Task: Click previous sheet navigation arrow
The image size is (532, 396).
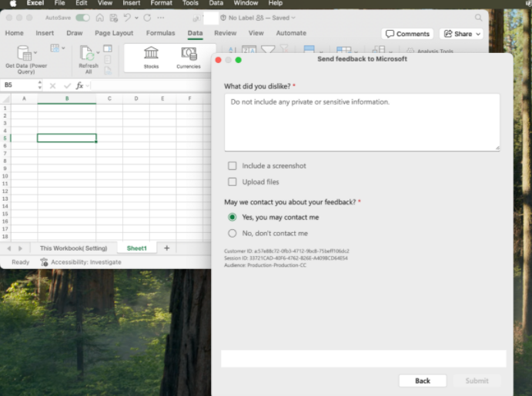Action: pos(8,248)
